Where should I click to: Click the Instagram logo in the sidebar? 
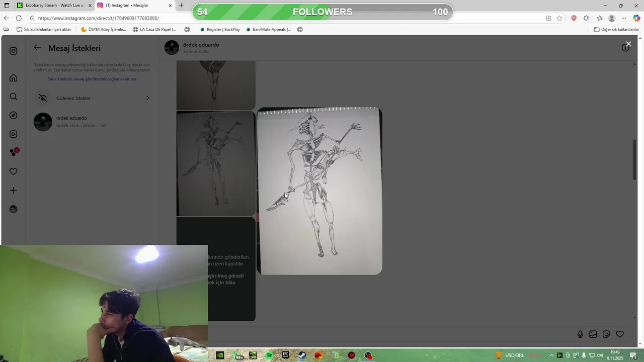(14, 51)
